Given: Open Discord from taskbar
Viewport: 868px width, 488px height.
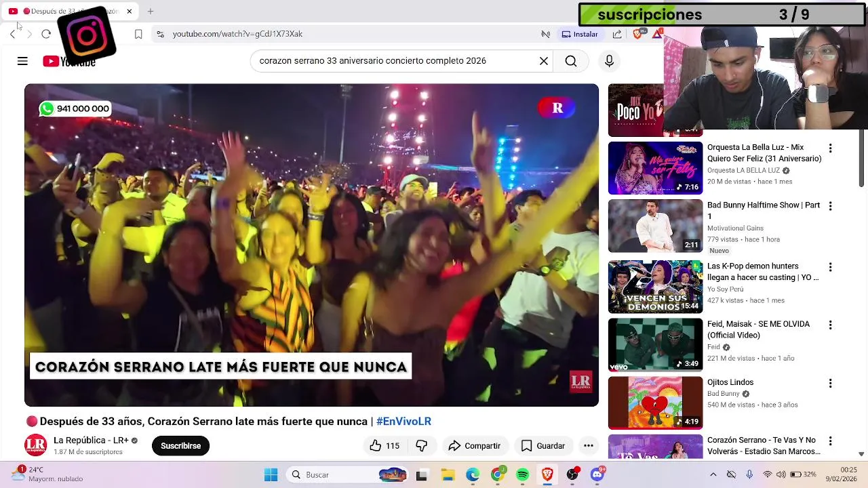Looking at the screenshot, I should tap(597, 474).
